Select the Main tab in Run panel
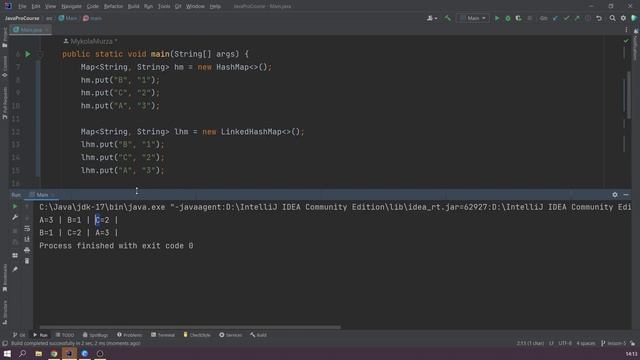Image resolution: width=640 pixels, height=360 pixels. 42,195
